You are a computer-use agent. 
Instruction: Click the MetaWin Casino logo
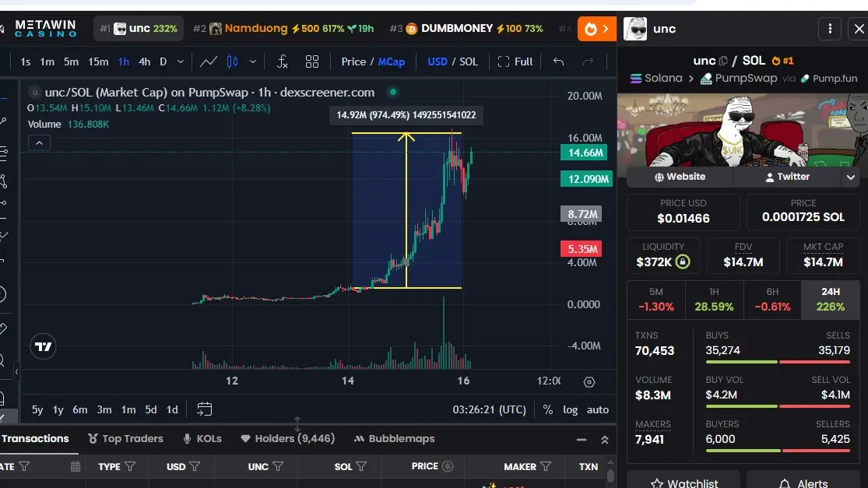pos(45,29)
